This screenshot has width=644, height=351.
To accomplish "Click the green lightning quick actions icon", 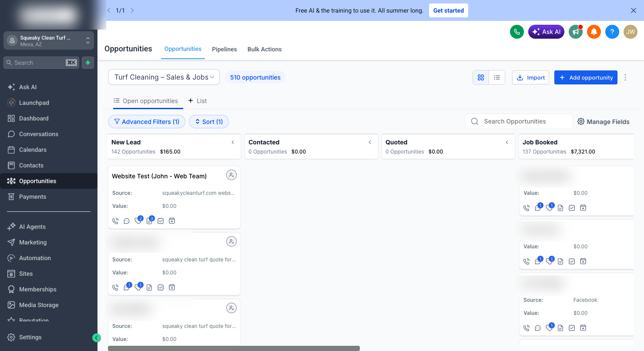I will [88, 63].
